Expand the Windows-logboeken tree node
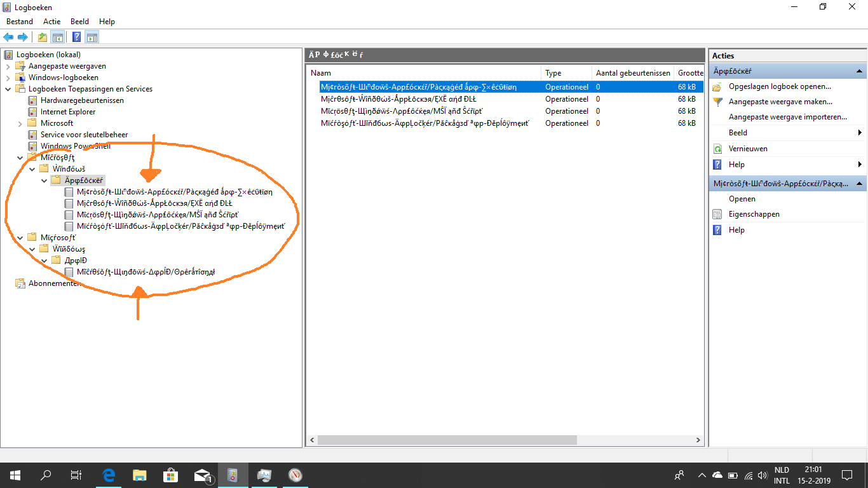 point(8,77)
